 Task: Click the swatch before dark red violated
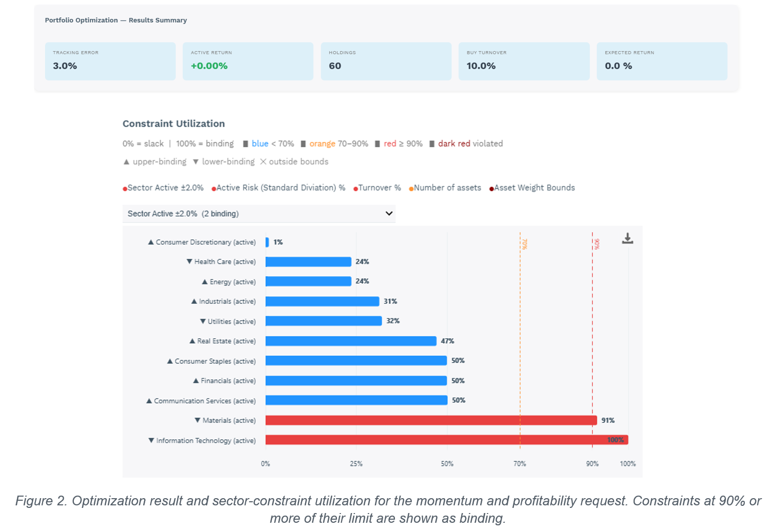(x=432, y=144)
